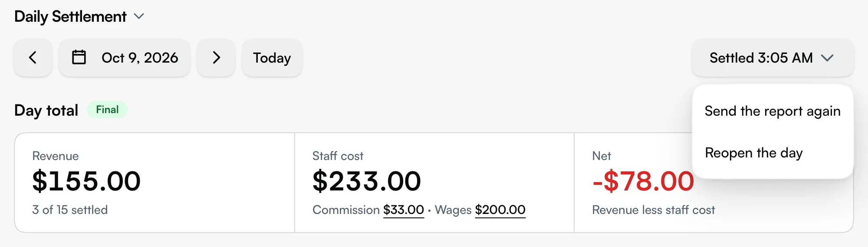Click the 3 of 15 settled text
Screen dimensions: 868x247
tap(70, 210)
